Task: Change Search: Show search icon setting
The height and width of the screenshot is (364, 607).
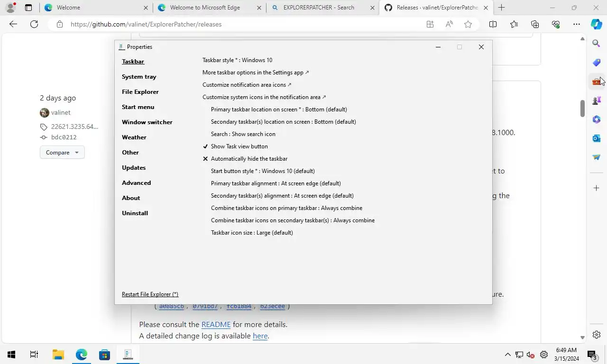Action: (x=243, y=134)
